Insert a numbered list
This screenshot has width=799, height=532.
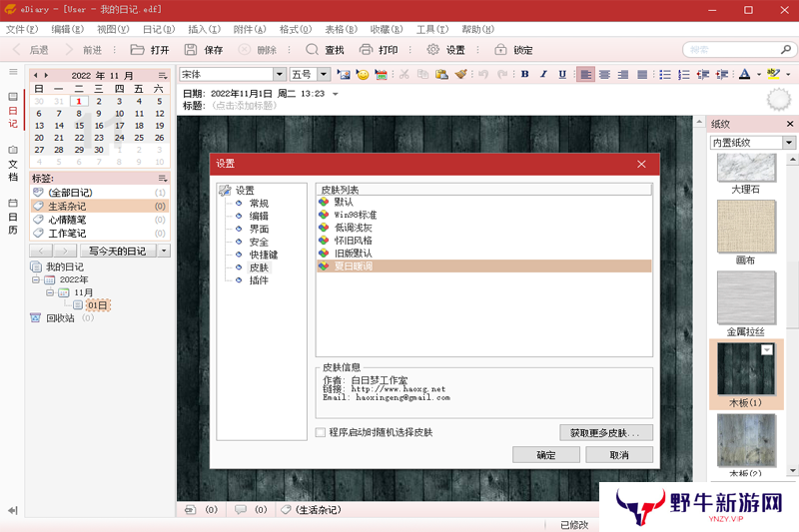[684, 75]
